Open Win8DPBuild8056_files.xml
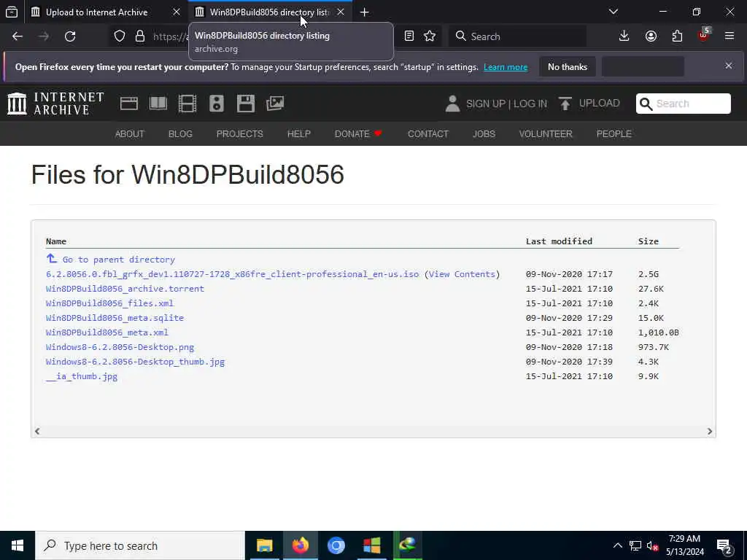 [109, 303]
